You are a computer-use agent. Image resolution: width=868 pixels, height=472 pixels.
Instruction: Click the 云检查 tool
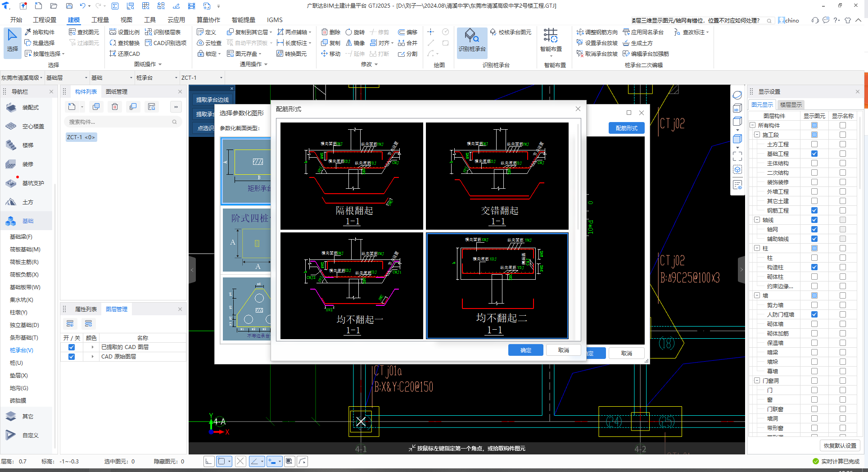click(209, 43)
